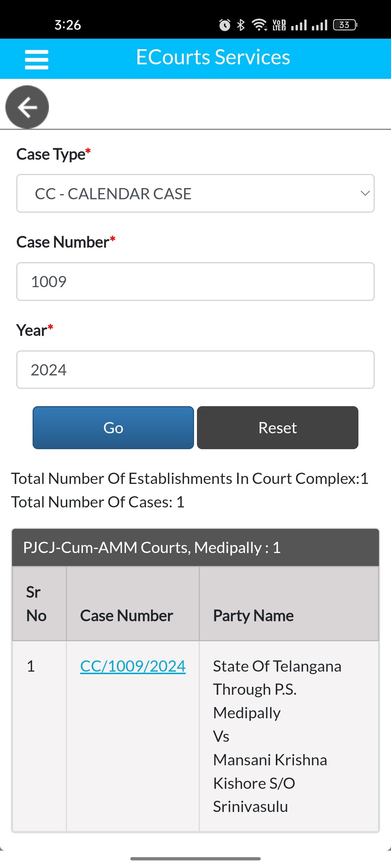The width and height of the screenshot is (391, 868).
Task: Tap the Wi-Fi status icon
Action: (x=259, y=25)
